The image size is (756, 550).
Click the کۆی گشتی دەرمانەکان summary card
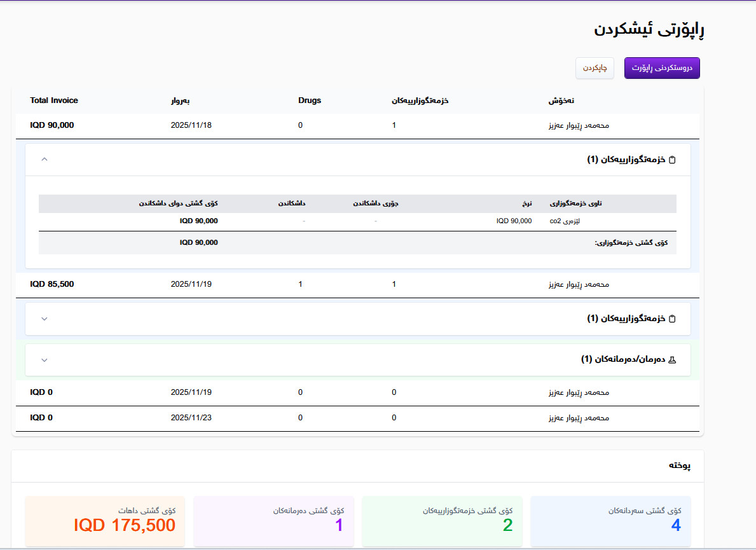273,521
